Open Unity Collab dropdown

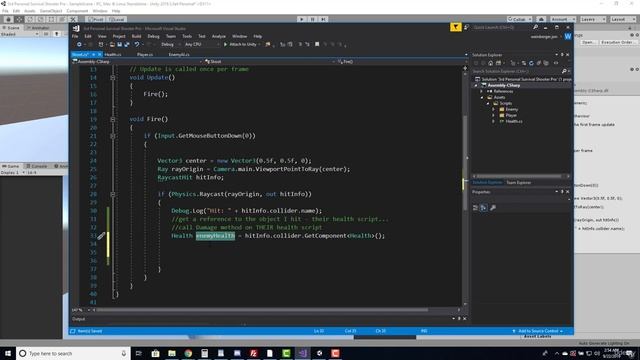[519, 19]
